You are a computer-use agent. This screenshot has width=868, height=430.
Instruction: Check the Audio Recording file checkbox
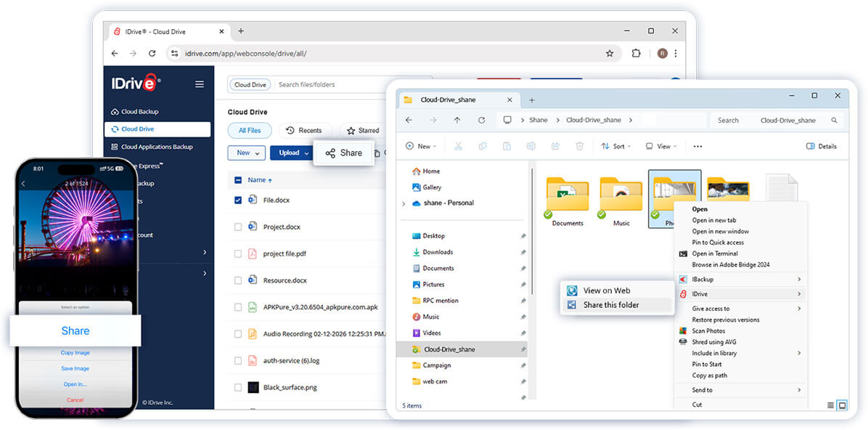pos(238,334)
